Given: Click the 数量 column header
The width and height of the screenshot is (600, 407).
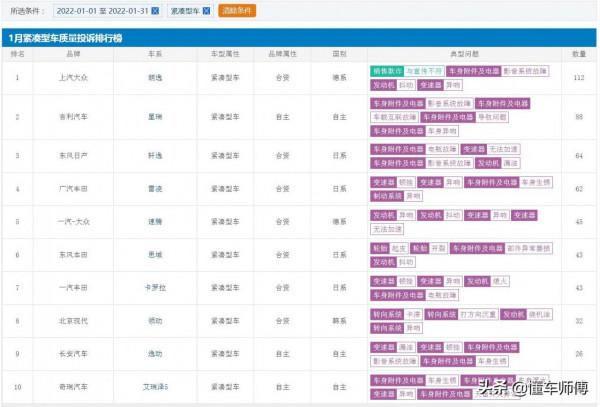Looking at the screenshot, I should (x=579, y=54).
